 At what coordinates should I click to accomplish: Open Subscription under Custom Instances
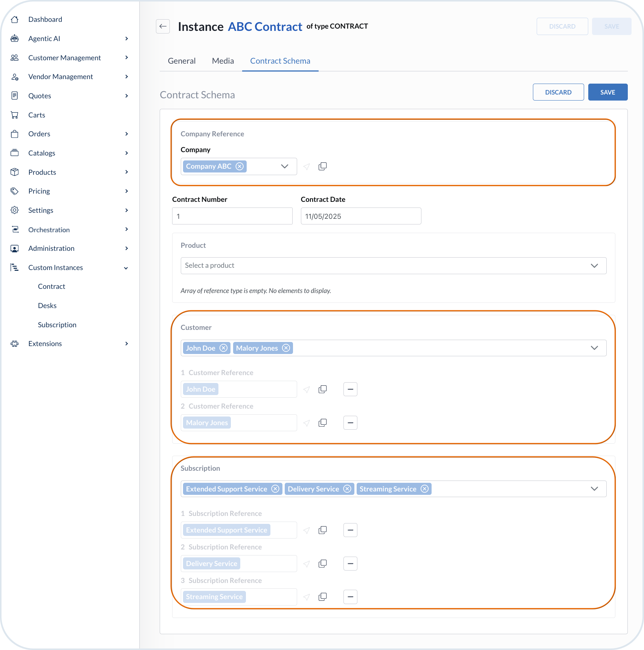(x=57, y=325)
